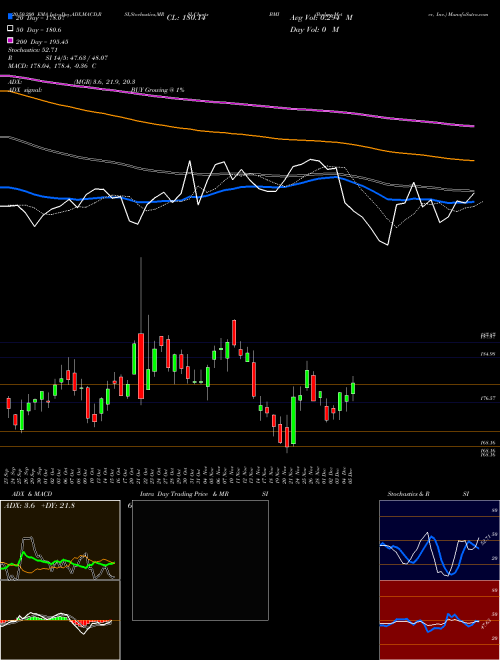Viewport: 500px width, 660px height.
Task: Open the ADX indicator mini chart
Action: coord(60,540)
